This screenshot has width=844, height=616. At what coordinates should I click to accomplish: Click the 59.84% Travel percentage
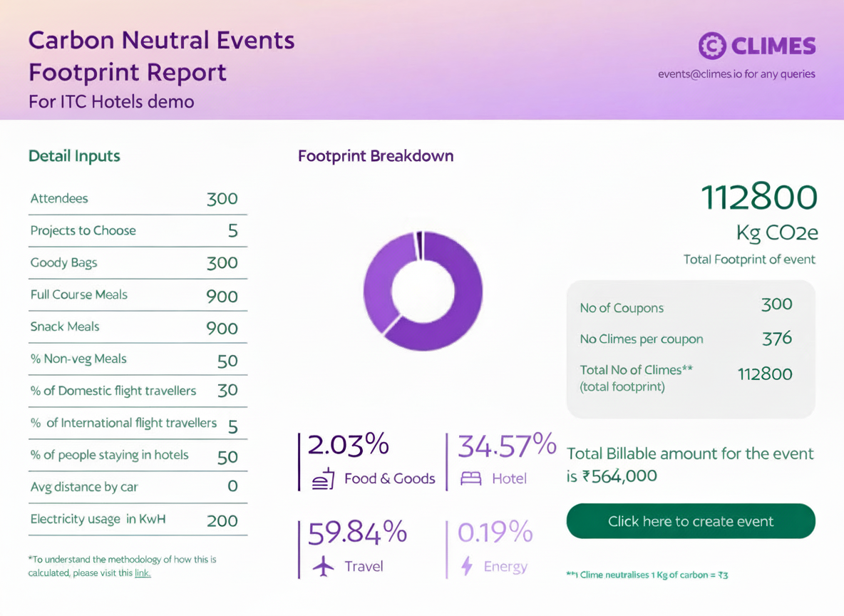click(357, 533)
